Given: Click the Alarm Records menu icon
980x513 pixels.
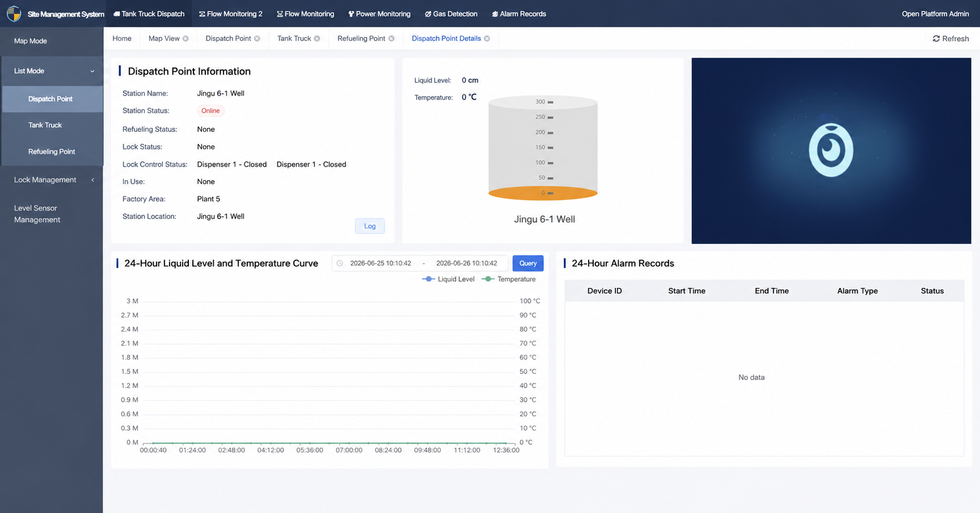Looking at the screenshot, I should pos(495,14).
